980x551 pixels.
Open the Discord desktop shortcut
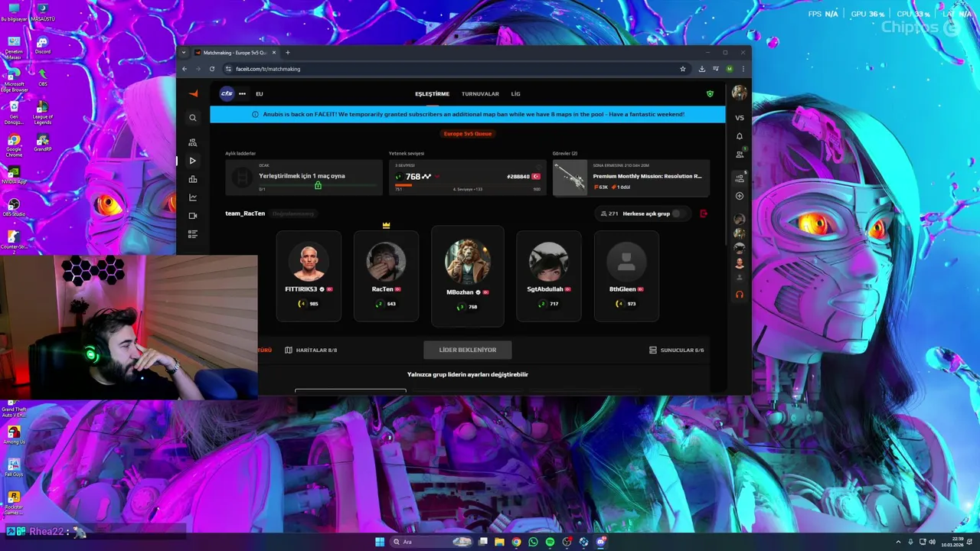tap(42, 45)
